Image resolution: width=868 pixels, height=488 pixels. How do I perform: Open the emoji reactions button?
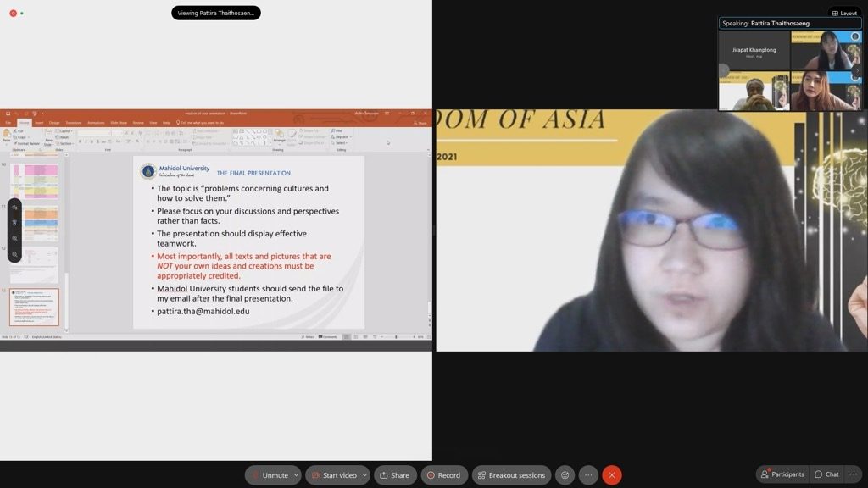tap(565, 475)
